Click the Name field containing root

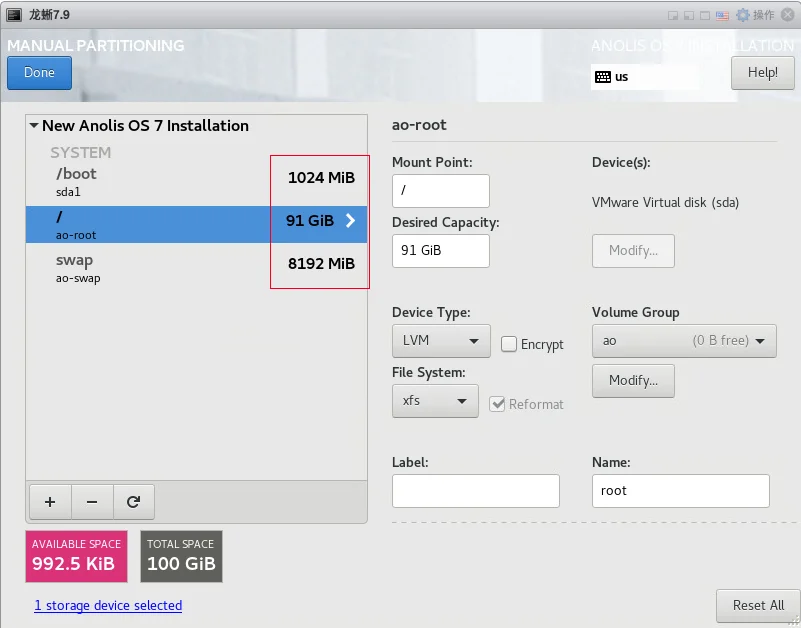[x=680, y=491]
